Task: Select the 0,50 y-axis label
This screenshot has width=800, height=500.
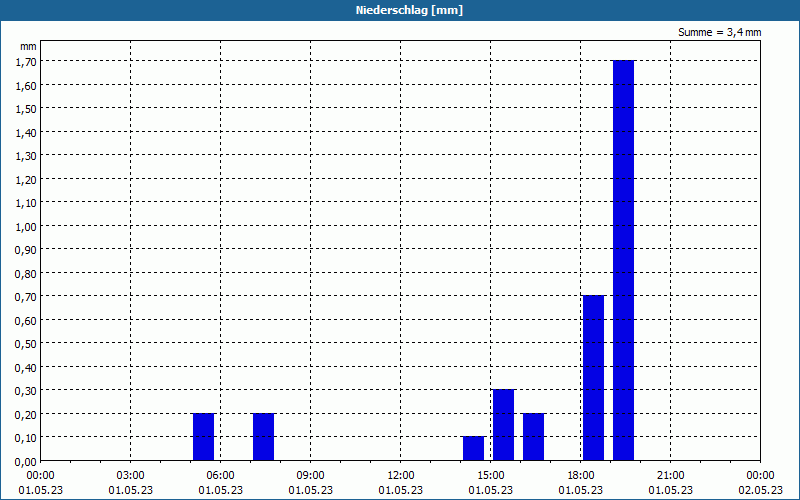Action: click(26, 344)
